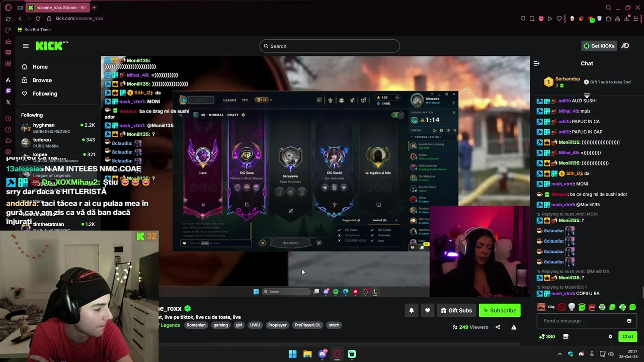Image resolution: width=644 pixels, height=362 pixels.
Task: Open X in the Opera sidebar
Action: [x=8, y=102]
